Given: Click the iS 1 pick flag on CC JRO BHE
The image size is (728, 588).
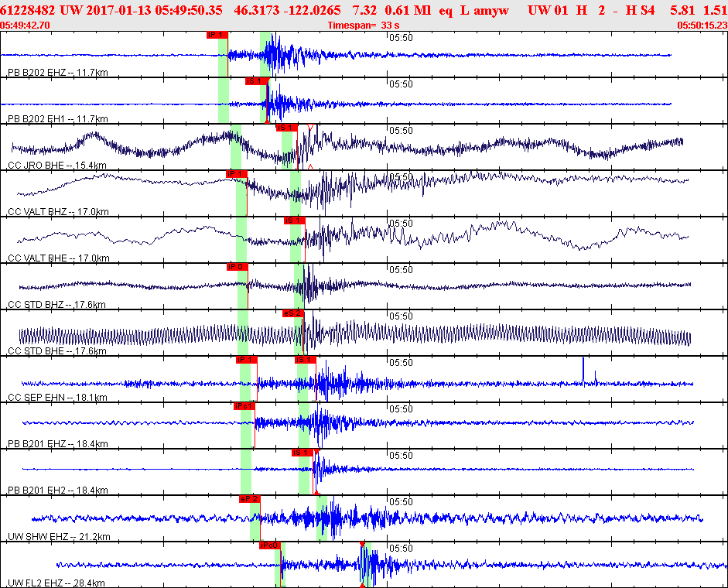Looking at the screenshot, I should coord(287,128).
